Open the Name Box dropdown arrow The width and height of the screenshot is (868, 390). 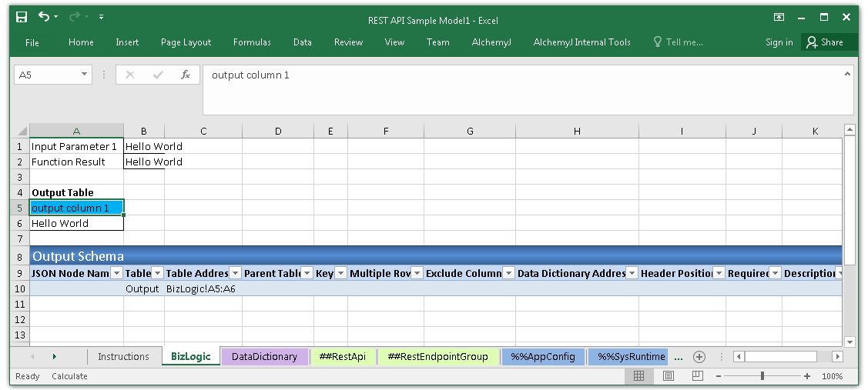(x=85, y=75)
